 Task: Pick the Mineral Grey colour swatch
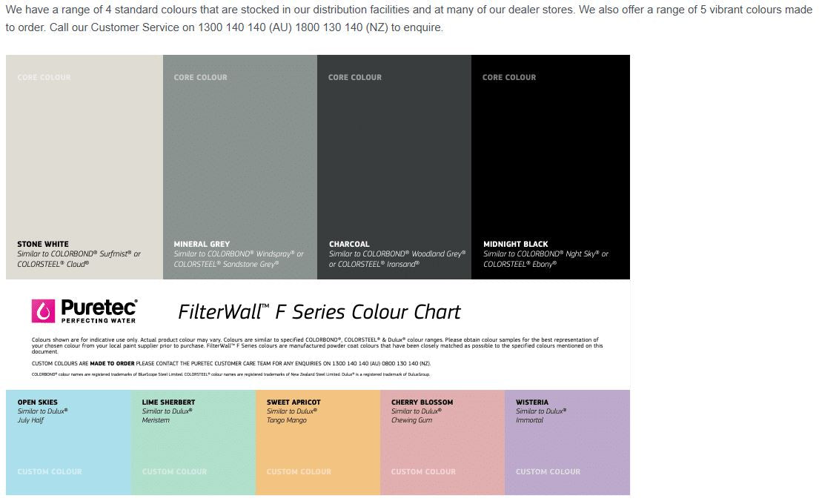(239, 163)
